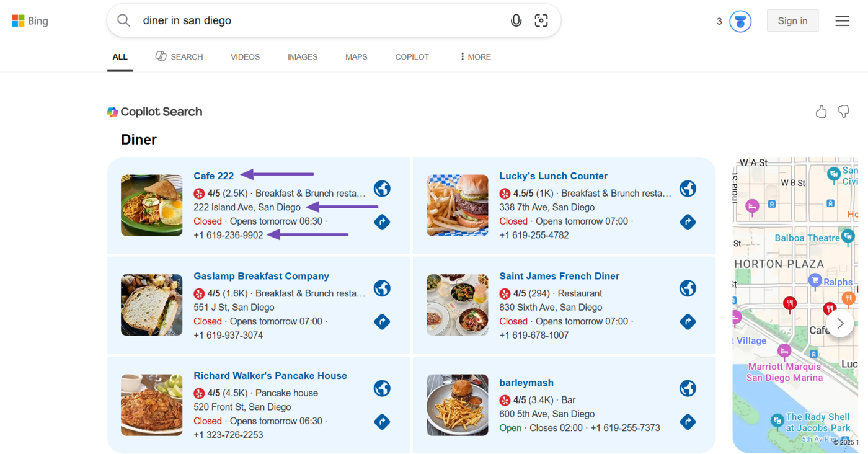868x454 pixels.
Task: Open visual search with the camera icon
Action: 541,20
